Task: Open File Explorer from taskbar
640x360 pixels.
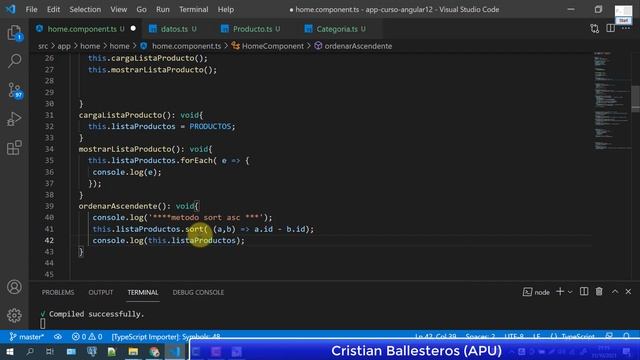Action: point(133,351)
